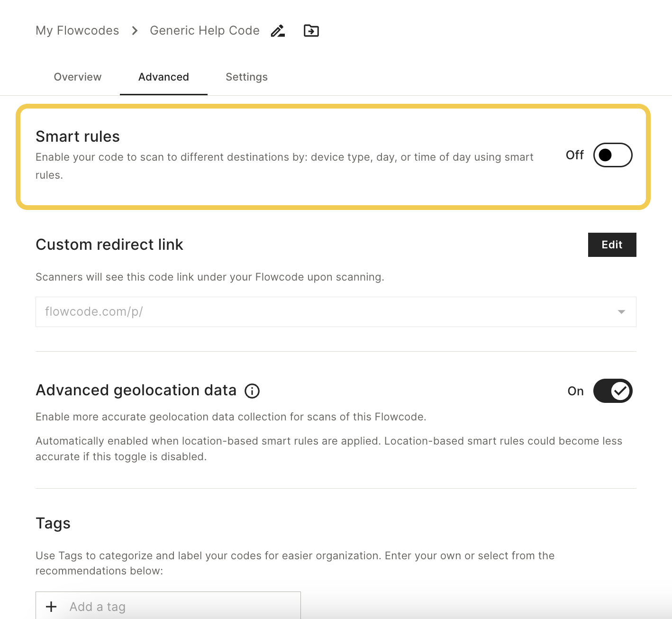Click the Off label beside Smart rules switch
This screenshot has height=619, width=672.
(x=575, y=155)
